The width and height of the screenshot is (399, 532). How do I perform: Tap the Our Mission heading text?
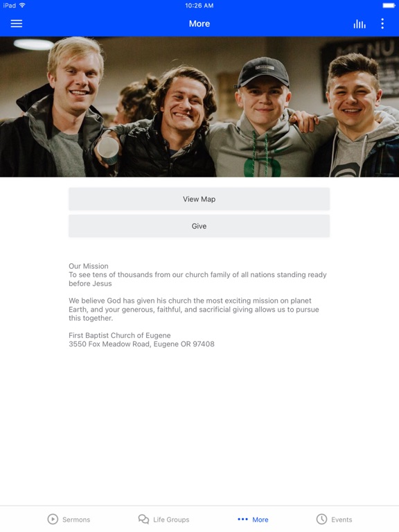[x=89, y=266]
